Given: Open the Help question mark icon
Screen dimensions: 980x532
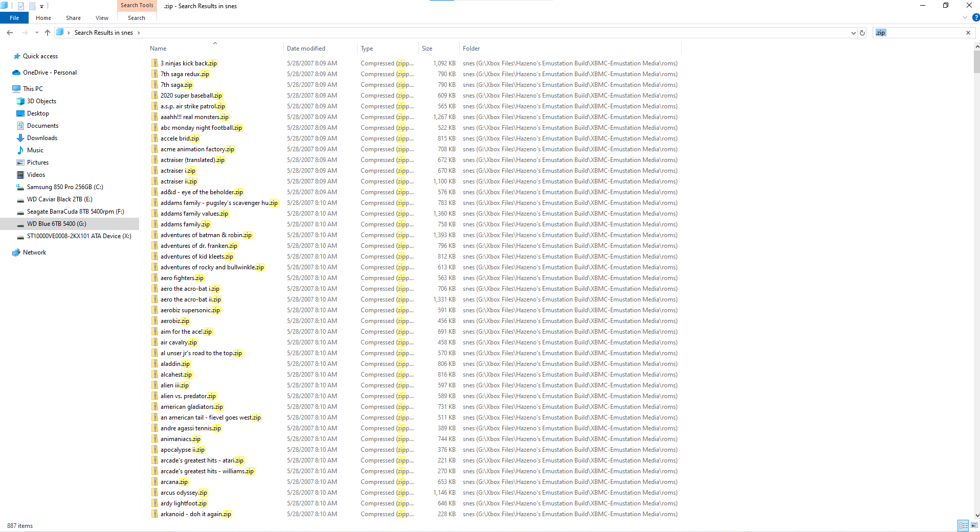Looking at the screenshot, I should (x=975, y=17).
